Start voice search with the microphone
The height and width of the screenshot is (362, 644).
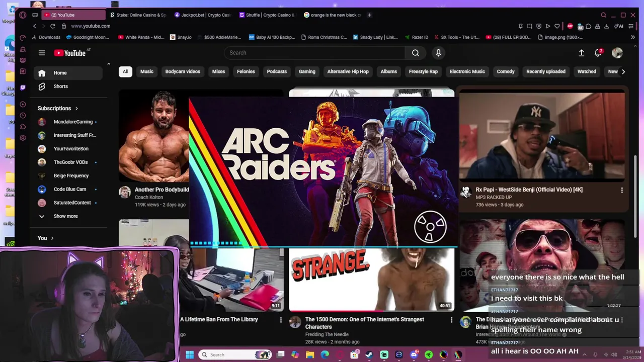(x=438, y=53)
